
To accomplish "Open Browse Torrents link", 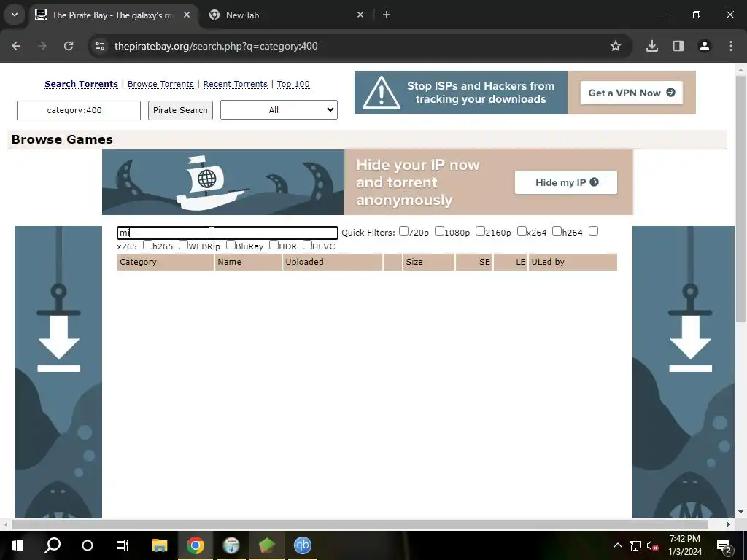I will [160, 84].
